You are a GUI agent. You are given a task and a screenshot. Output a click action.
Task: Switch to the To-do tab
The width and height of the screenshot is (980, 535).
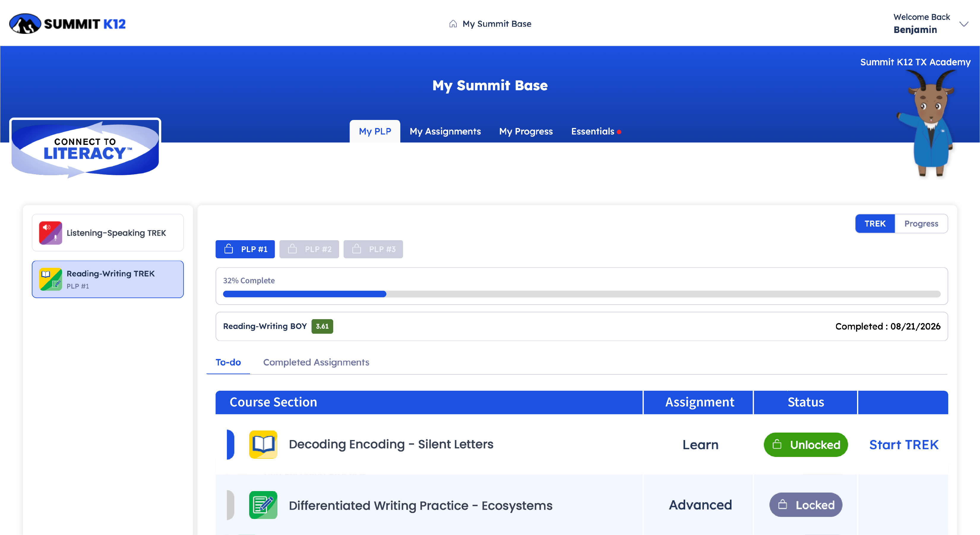pyautogui.click(x=228, y=363)
